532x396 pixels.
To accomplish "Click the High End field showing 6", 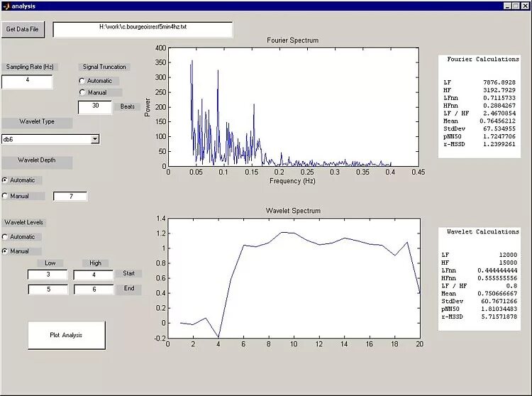I will (94, 290).
